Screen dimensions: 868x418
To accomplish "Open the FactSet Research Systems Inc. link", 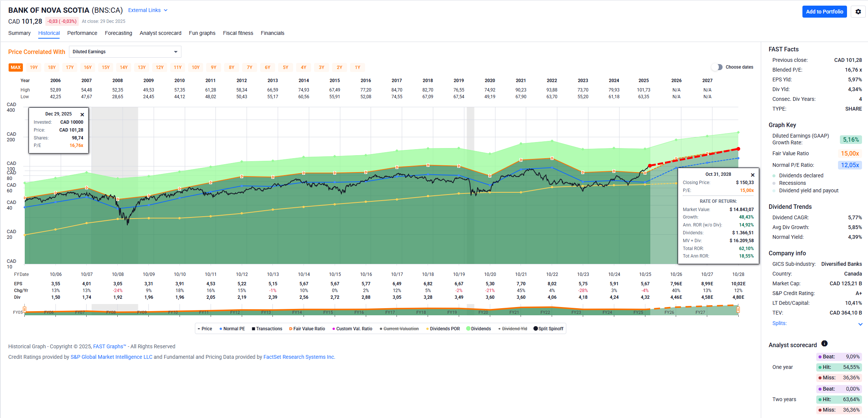I will point(299,357).
